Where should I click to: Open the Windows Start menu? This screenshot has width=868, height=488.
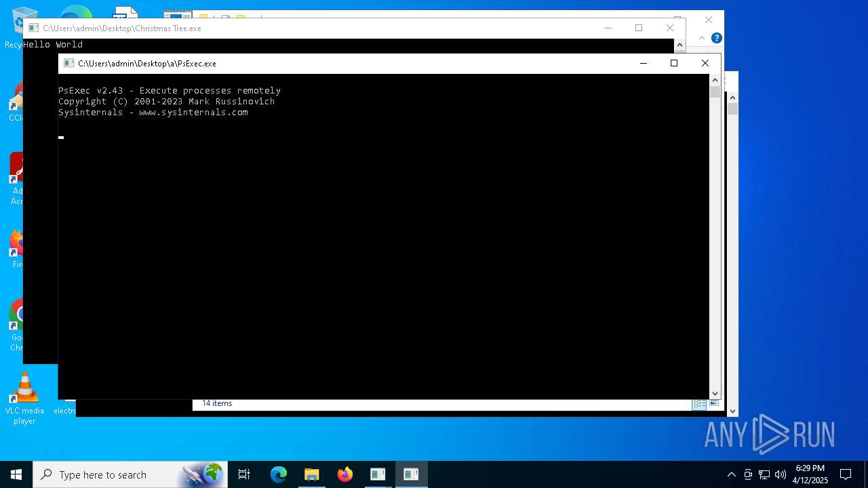coord(16,474)
